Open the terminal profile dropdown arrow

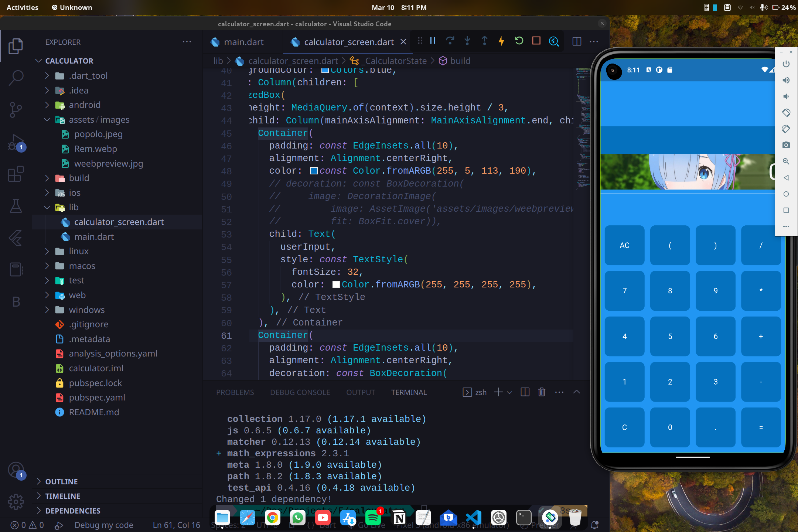coord(509,392)
